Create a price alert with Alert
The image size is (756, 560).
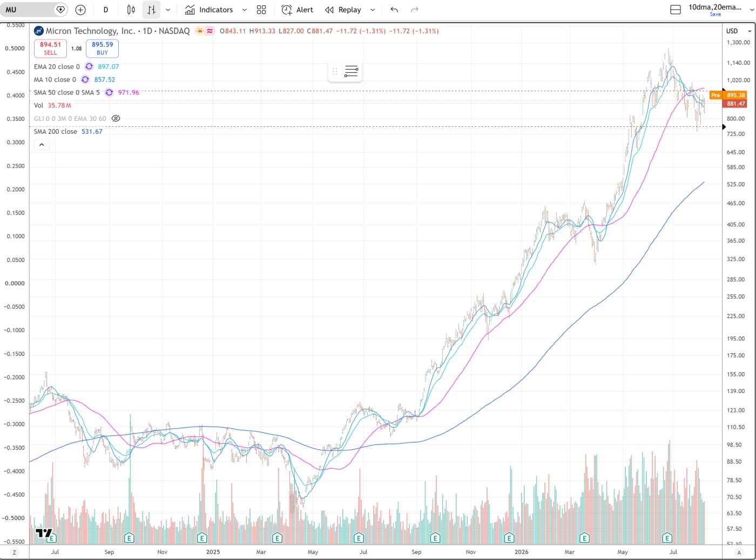tap(298, 10)
